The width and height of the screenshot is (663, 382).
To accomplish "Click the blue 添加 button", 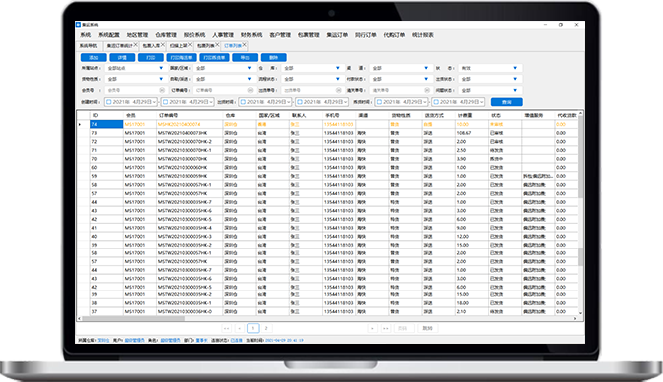I will pyautogui.click(x=93, y=58).
